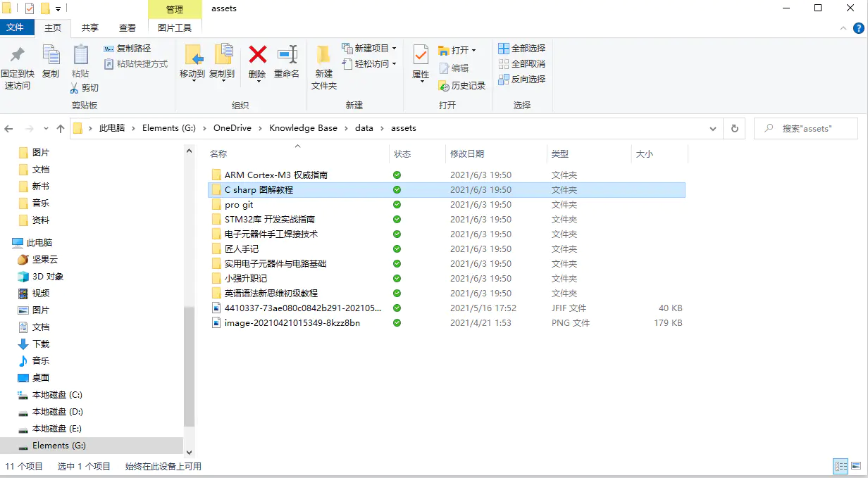Switch to the Home (主页) tab
This screenshot has height=478, width=868.
53,27
